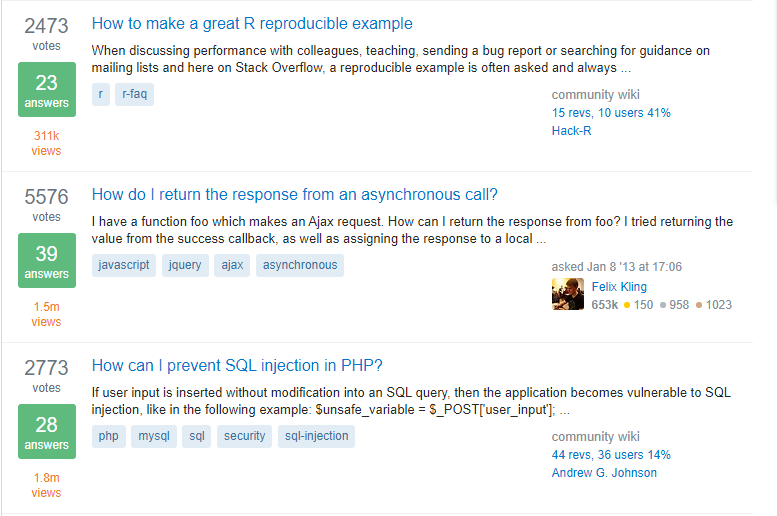Select the sql-injection tag

(x=316, y=436)
